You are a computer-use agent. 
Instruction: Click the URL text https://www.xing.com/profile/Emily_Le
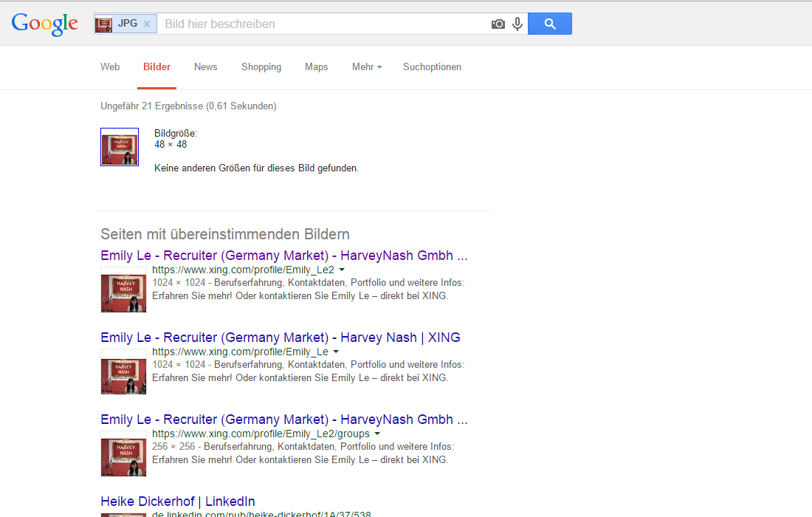(x=241, y=352)
